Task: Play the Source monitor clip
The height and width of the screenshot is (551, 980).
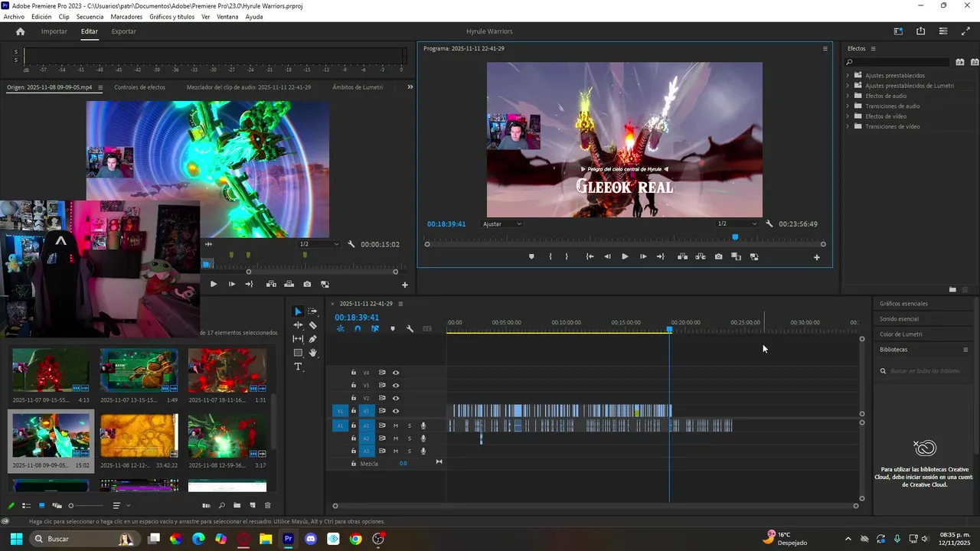Action: [214, 285]
